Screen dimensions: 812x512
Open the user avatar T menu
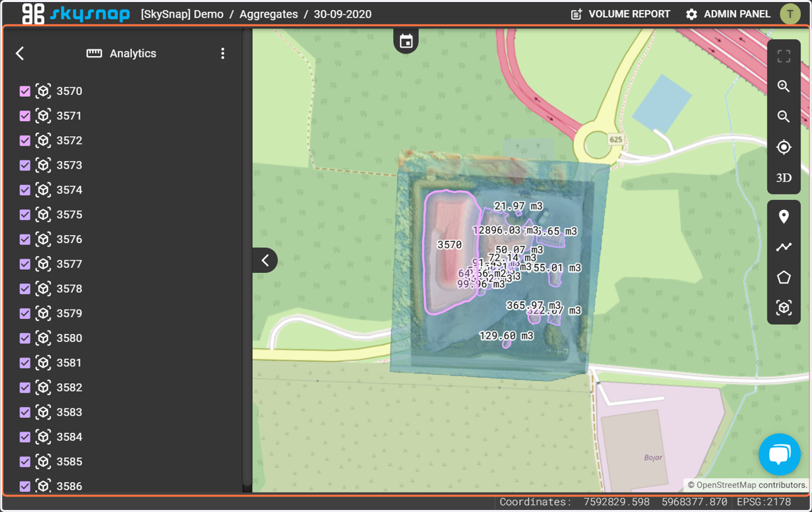(x=790, y=14)
